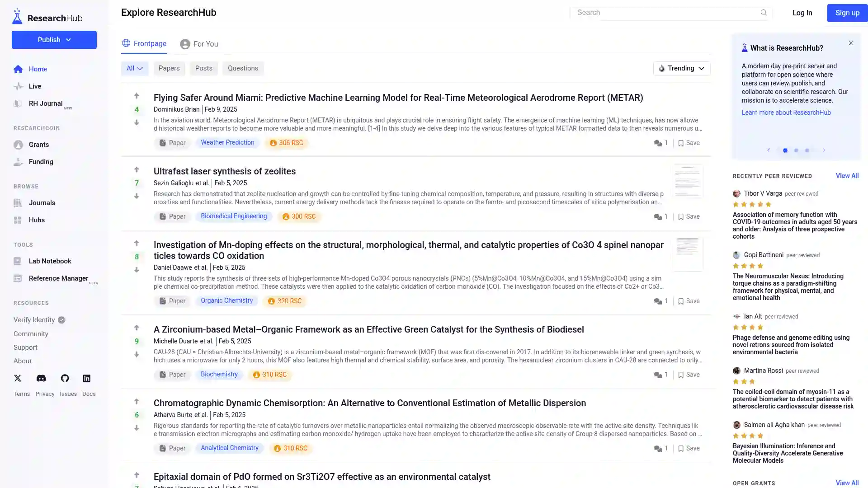Click the Sign up button
868x488 pixels.
[847, 13]
